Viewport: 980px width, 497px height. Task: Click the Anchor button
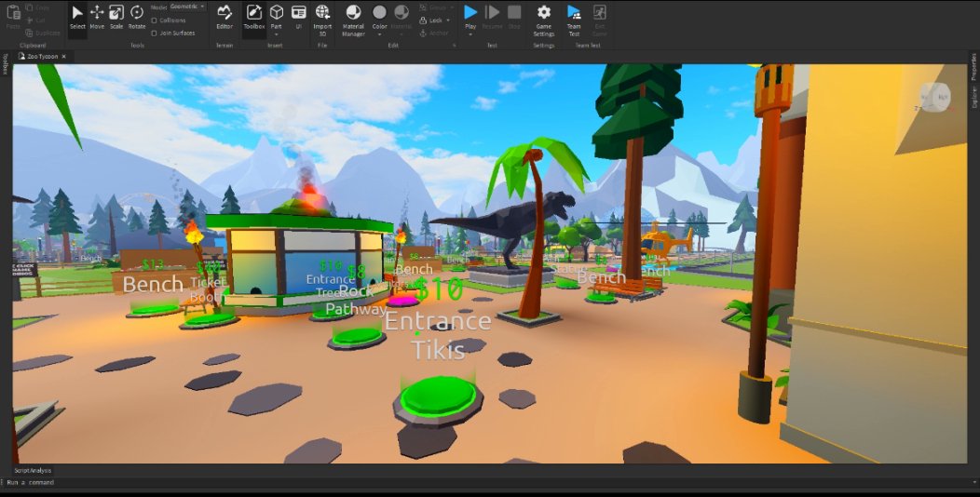tap(435, 33)
